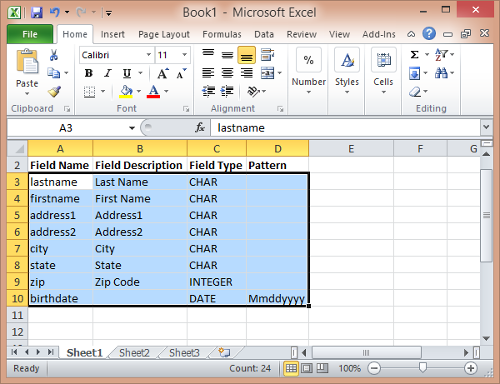Toggle Bottom Align highlighted button
This screenshot has width=500, height=384.
point(247,55)
